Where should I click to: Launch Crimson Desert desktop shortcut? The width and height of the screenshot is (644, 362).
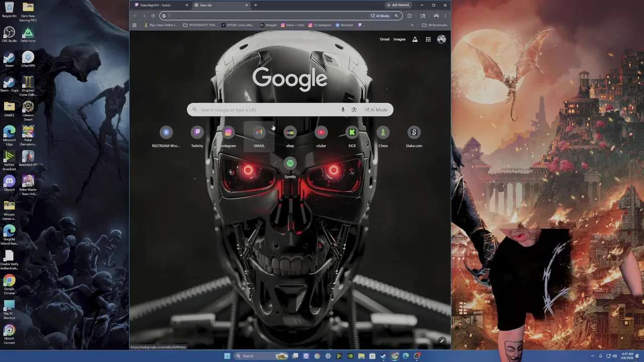pos(28,111)
